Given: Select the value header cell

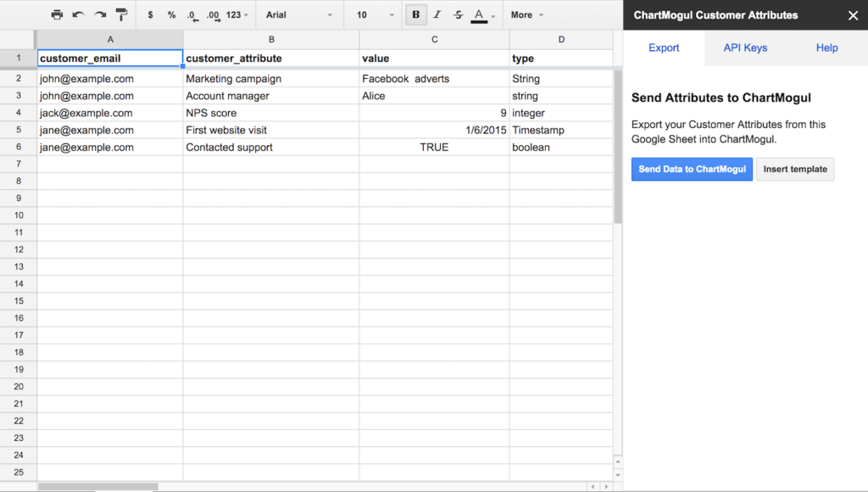Looking at the screenshot, I should pos(435,59).
